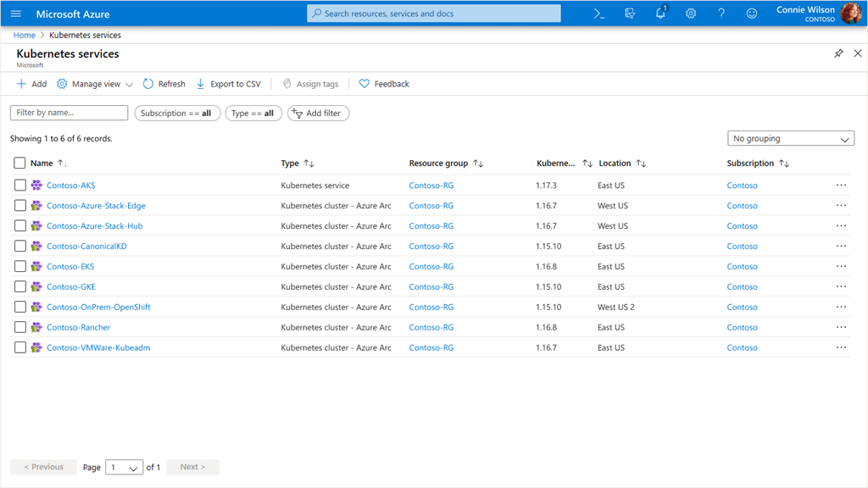Image resolution: width=868 pixels, height=488 pixels.
Task: Close the Kubernetes services blade
Action: [858, 53]
